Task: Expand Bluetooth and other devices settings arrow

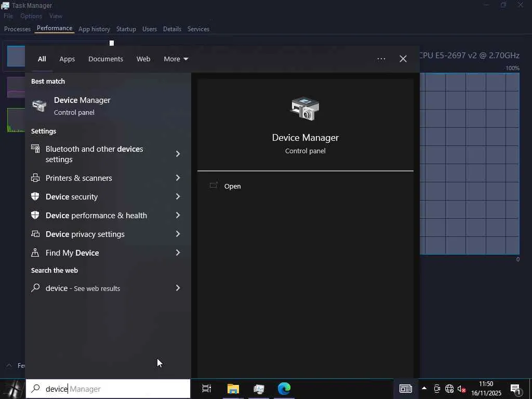Action: [x=178, y=154]
